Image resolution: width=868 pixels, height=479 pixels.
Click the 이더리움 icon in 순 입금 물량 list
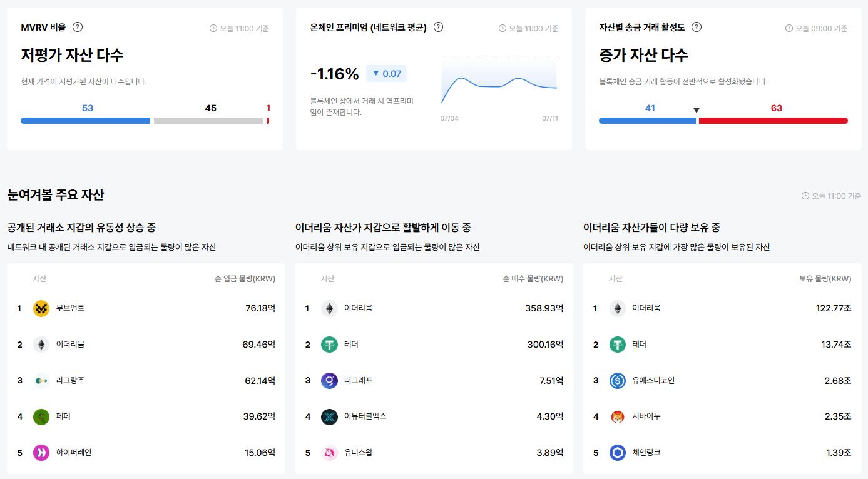coord(41,345)
